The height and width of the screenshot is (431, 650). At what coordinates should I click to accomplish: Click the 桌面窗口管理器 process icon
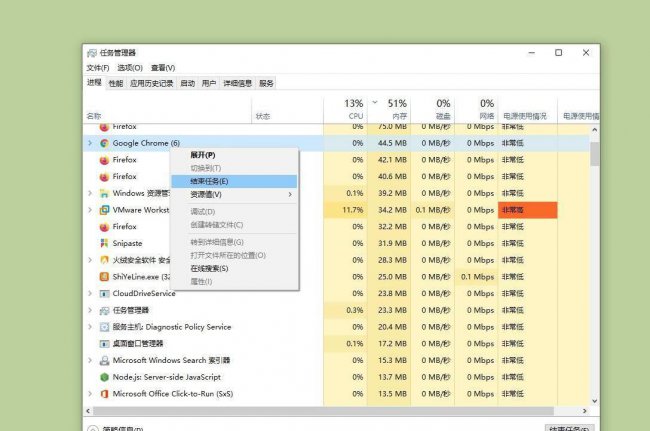(104, 344)
